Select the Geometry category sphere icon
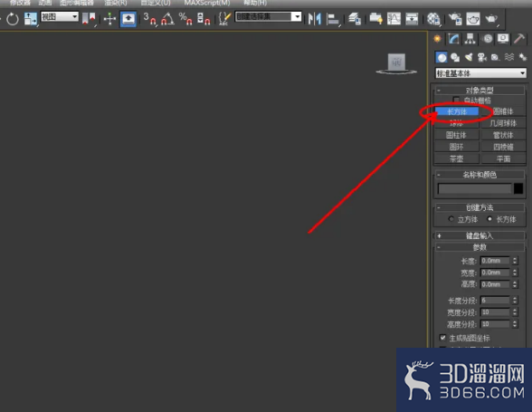The width and height of the screenshot is (532, 412). pos(442,57)
